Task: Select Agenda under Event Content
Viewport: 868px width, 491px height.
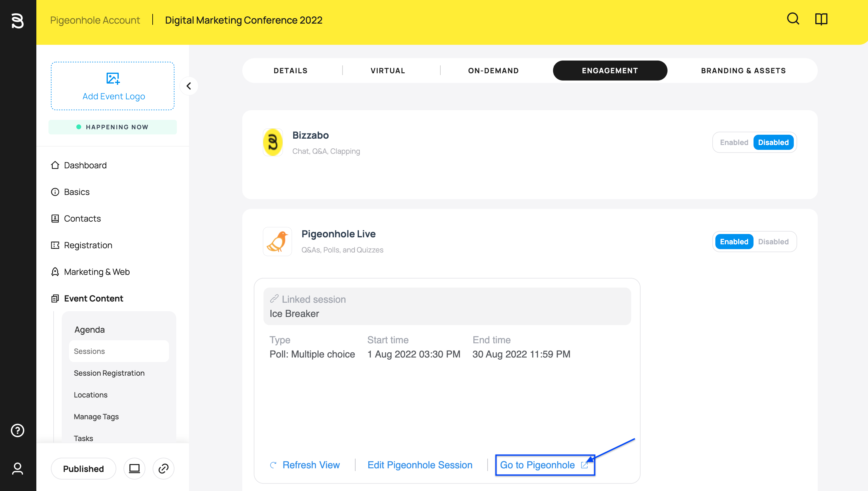Action: coord(89,329)
